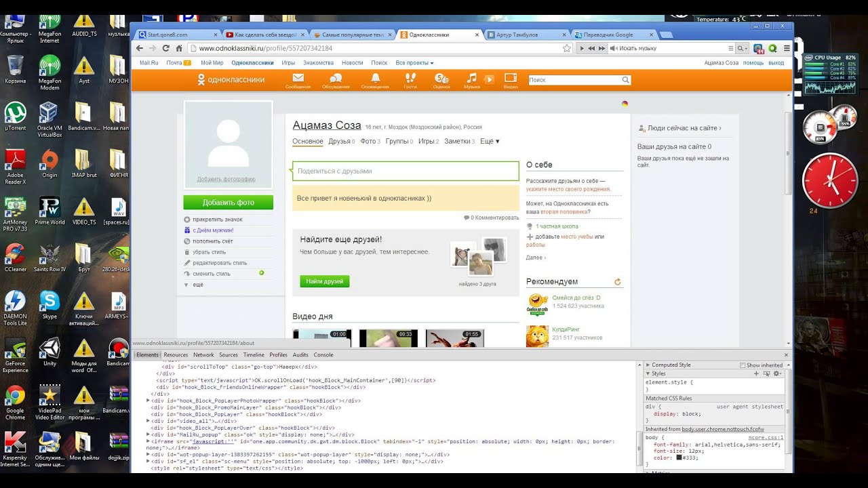Expand the Ещё profile dropdown
Image resolution: width=868 pixels, height=488 pixels.
(x=490, y=141)
